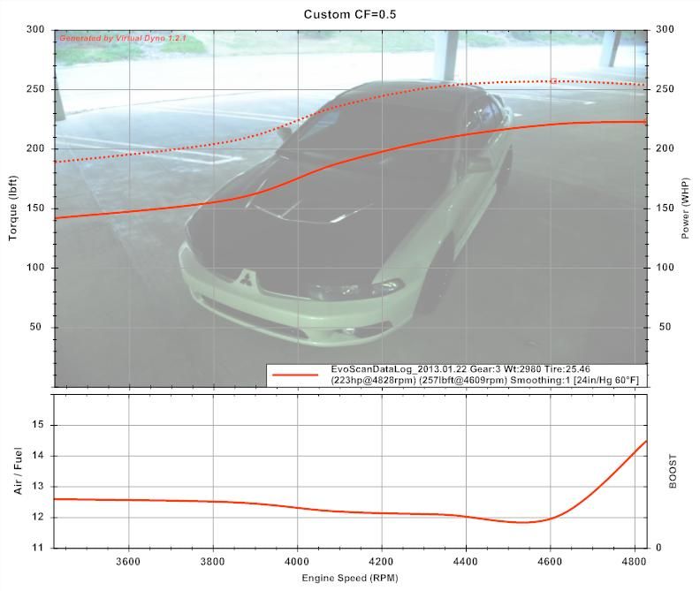Click the 12 value on Air/Fuel axis

pos(38,518)
